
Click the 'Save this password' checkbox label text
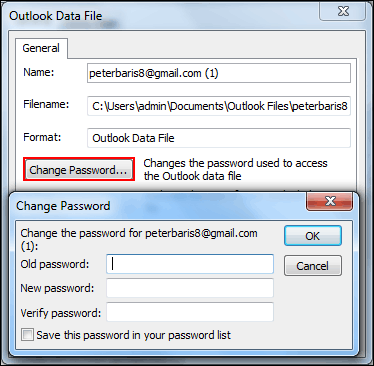click(133, 335)
